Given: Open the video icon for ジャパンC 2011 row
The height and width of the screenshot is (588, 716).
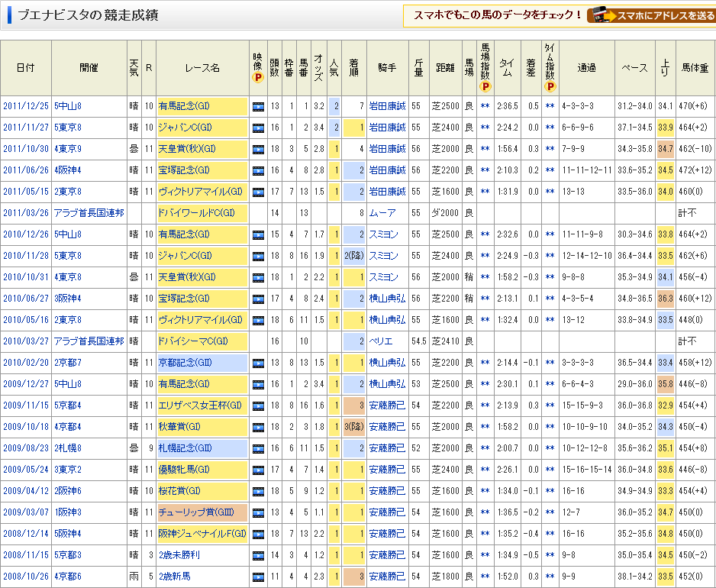Looking at the screenshot, I should point(258,128).
